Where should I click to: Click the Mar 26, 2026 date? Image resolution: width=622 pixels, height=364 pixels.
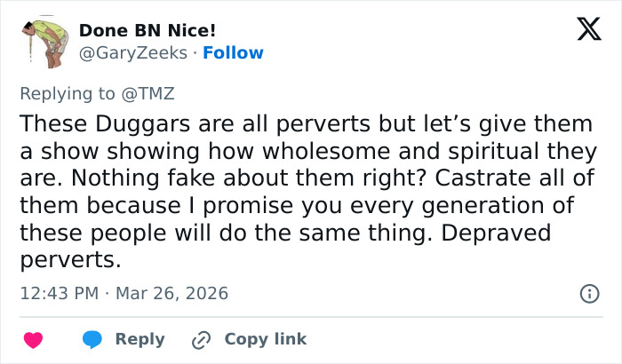174,293
